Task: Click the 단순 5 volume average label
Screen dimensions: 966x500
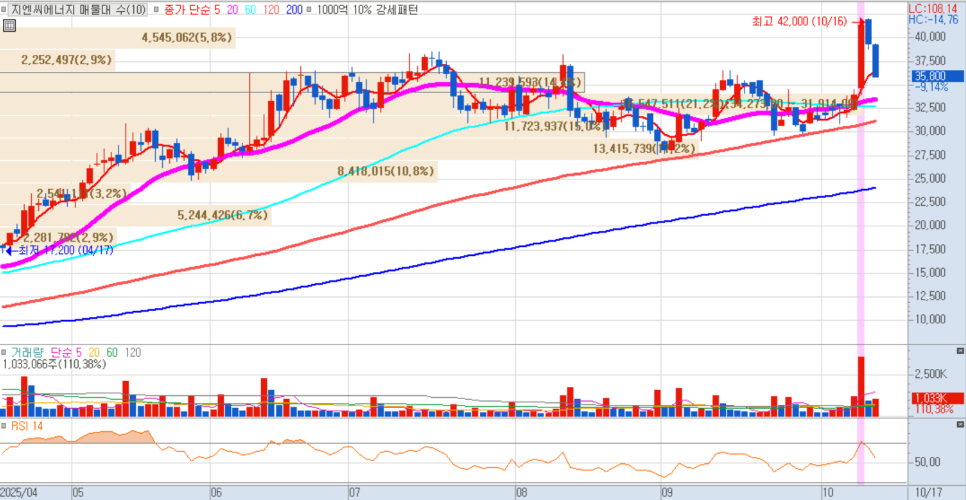Action: click(67, 352)
